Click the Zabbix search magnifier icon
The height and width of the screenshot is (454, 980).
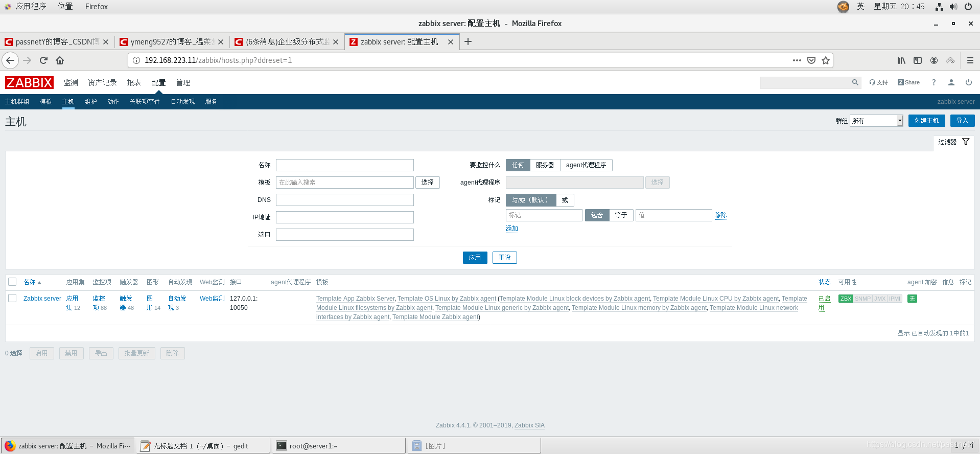point(855,82)
